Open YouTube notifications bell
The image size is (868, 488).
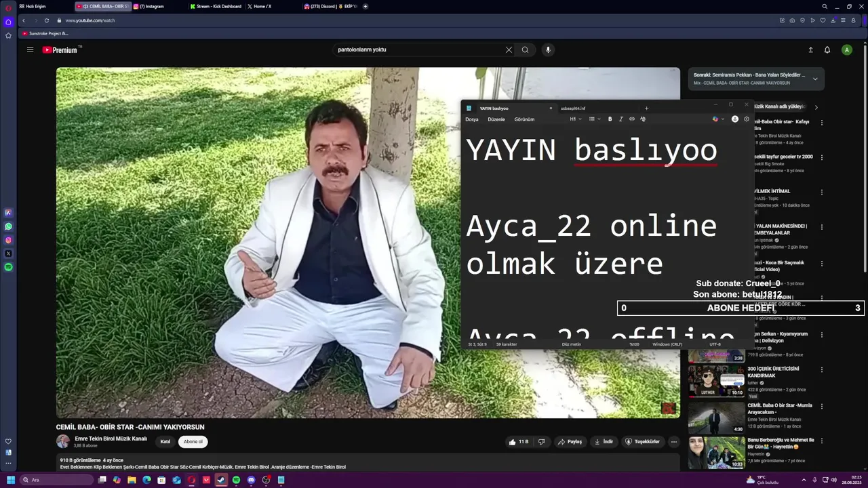(827, 49)
